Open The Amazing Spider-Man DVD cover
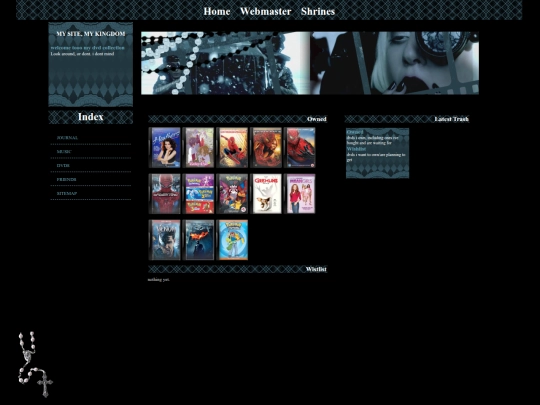The image size is (540, 405). tap(165, 194)
